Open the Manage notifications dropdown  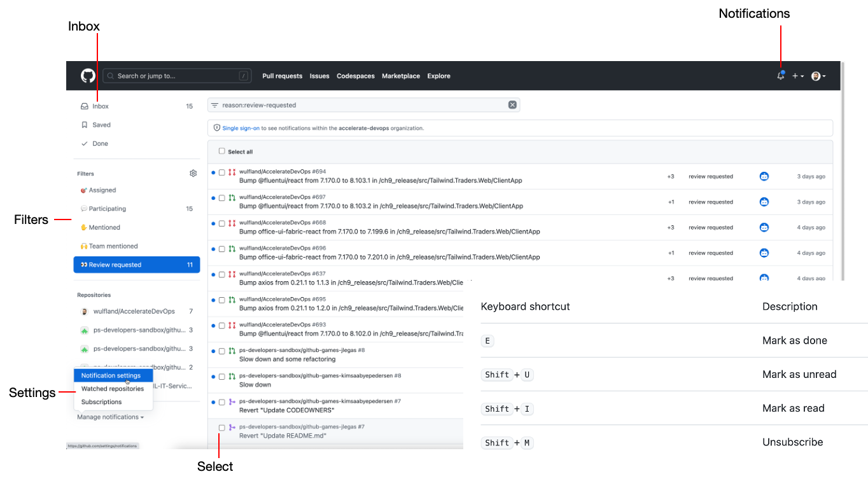(111, 417)
